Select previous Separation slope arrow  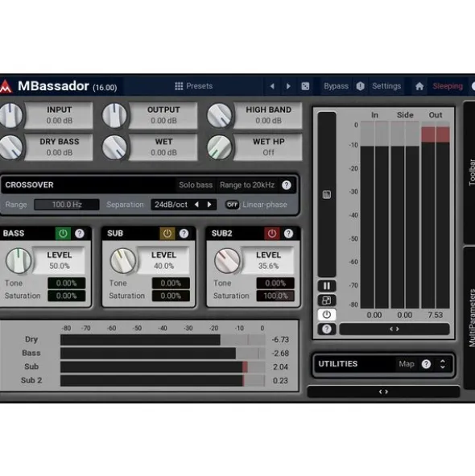click(x=196, y=205)
